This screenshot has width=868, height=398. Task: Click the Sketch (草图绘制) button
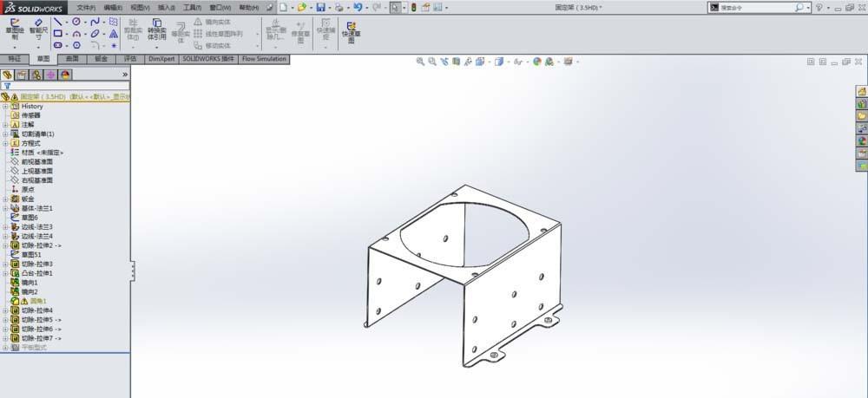(x=15, y=29)
